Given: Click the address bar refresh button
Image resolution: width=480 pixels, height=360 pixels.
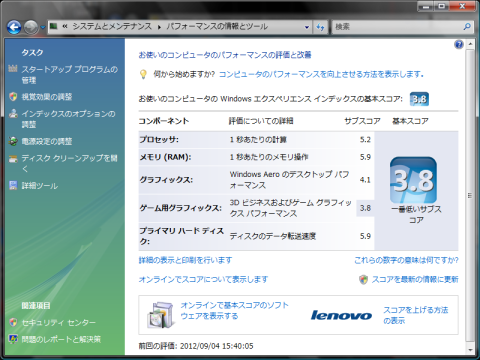Looking at the screenshot, I should [320, 27].
